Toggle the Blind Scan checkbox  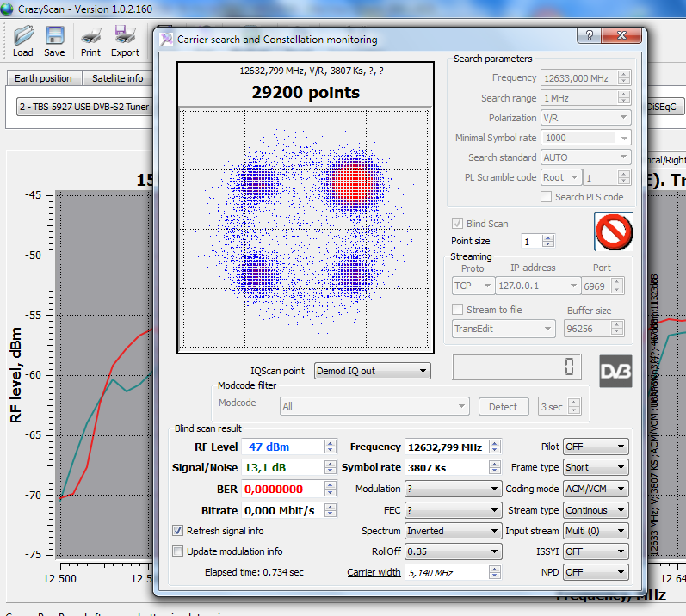tap(457, 224)
